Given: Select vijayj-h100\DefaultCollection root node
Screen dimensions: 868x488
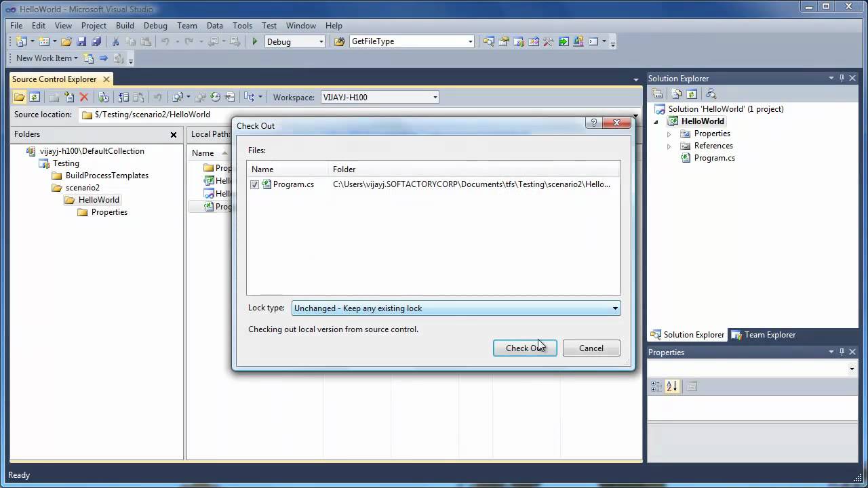Looking at the screenshot, I should (92, 151).
